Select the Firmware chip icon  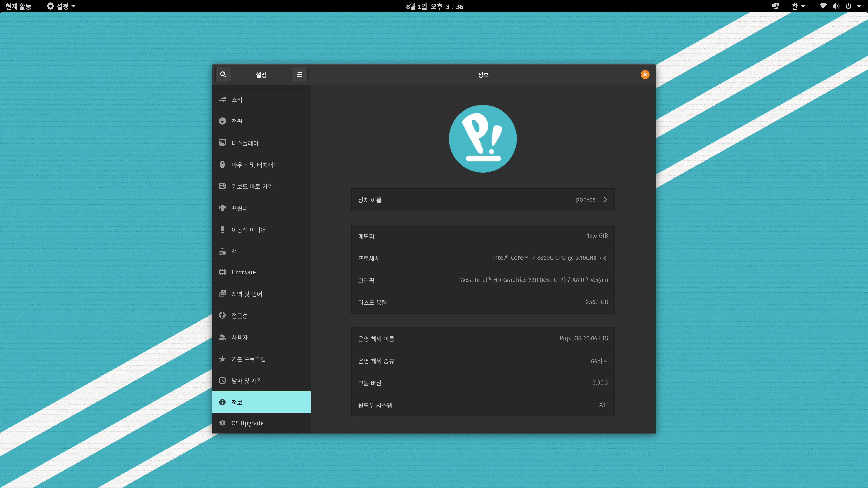(222, 272)
